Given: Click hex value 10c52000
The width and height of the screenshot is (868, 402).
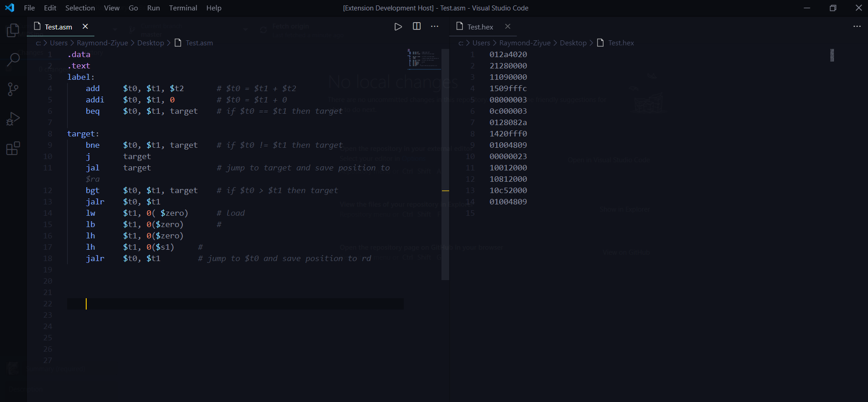Looking at the screenshot, I should [508, 190].
